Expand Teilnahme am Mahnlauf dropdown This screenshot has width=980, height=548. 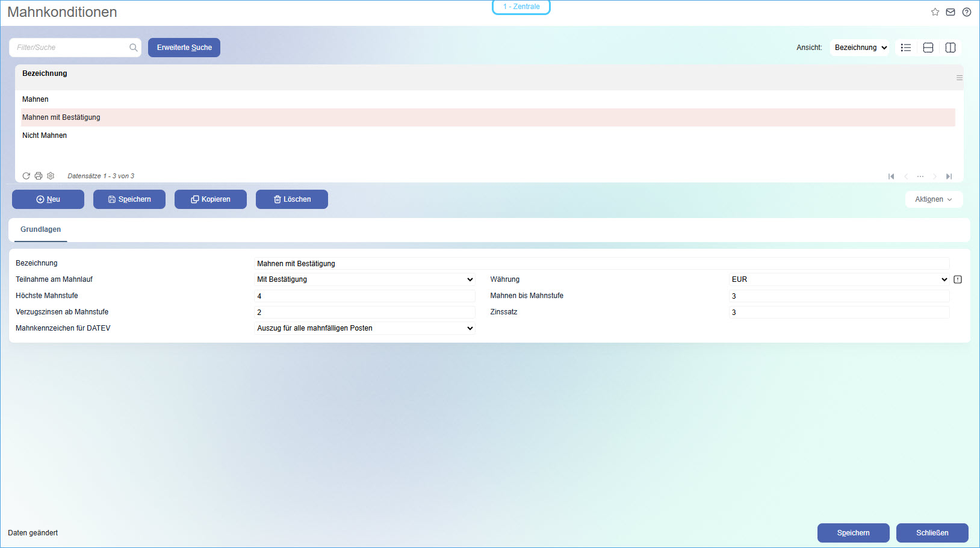[365, 279]
